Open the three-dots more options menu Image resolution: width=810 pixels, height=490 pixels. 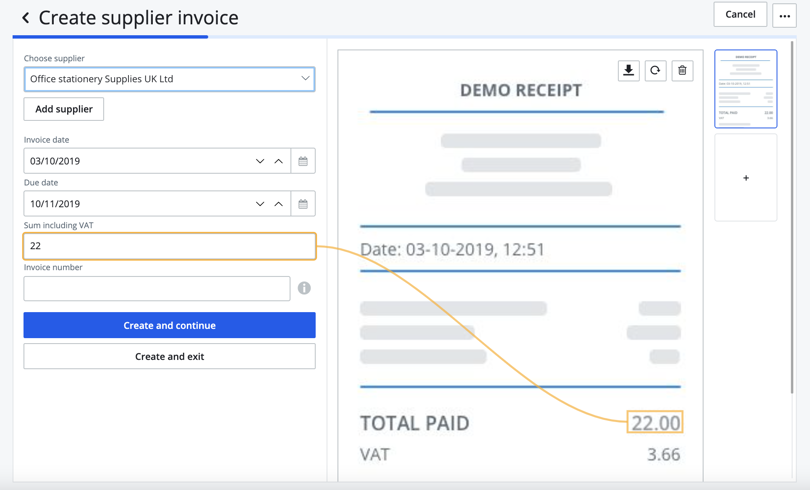[784, 15]
